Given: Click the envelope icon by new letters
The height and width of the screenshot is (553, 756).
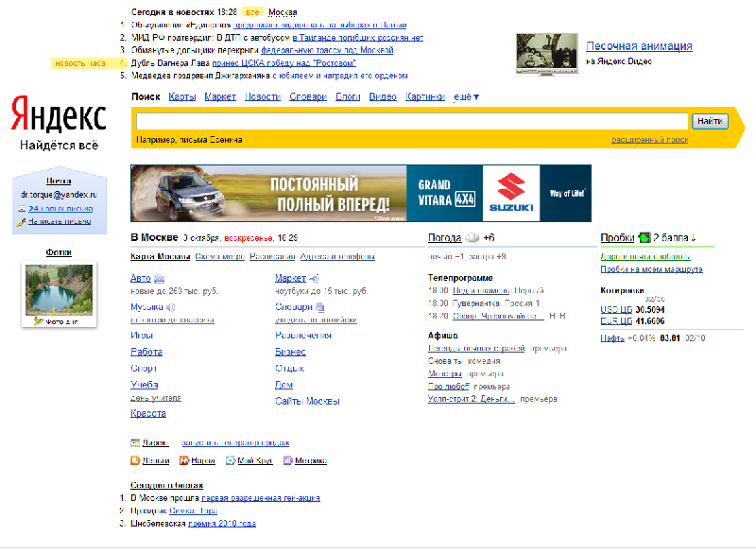Looking at the screenshot, I should 22,209.
